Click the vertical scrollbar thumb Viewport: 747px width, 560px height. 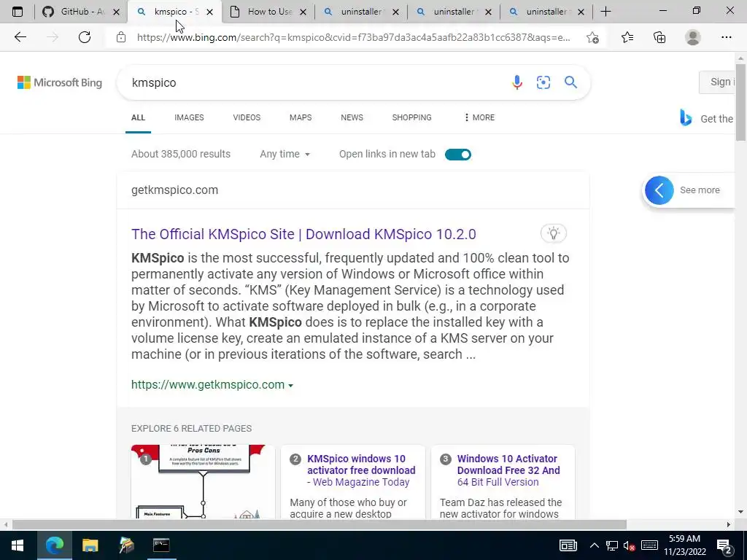point(740,102)
